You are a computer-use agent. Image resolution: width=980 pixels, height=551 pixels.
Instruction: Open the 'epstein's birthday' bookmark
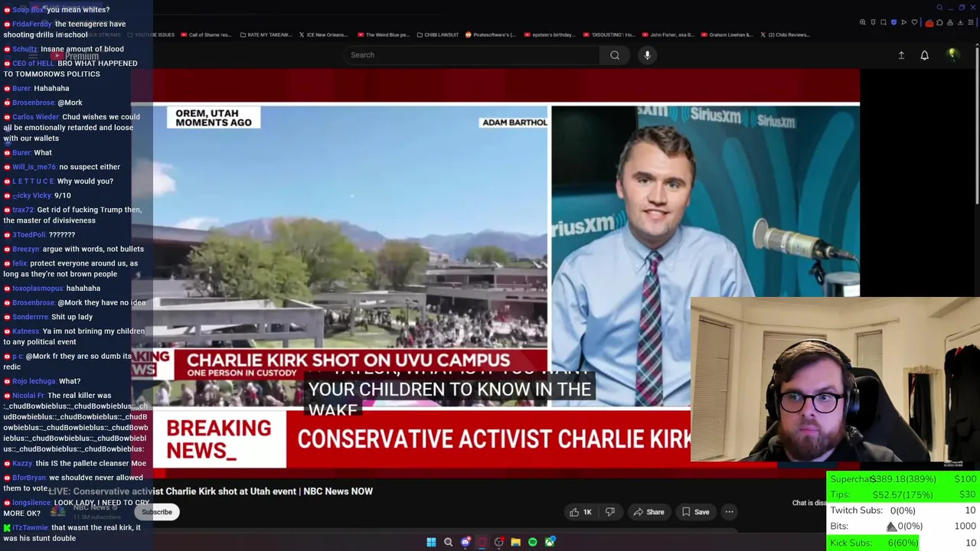point(548,34)
